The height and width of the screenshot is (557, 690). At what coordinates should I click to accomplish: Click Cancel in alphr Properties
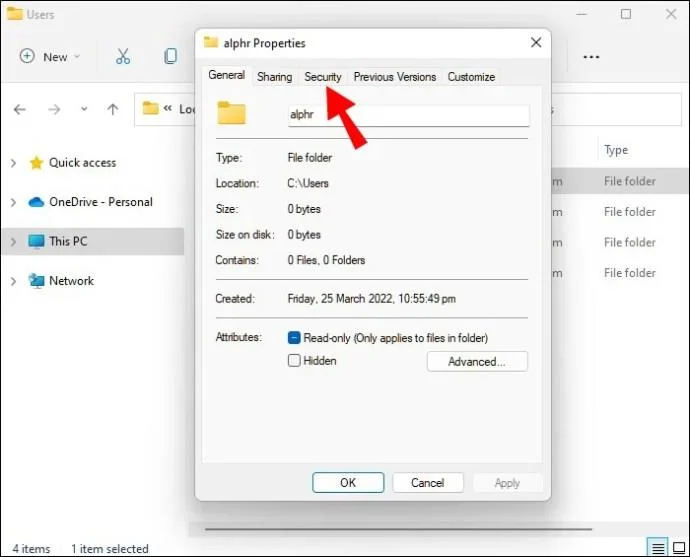point(428,483)
